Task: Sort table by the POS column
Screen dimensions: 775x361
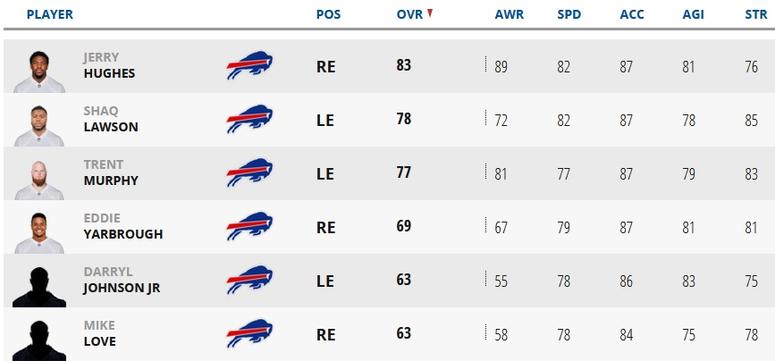Action: 328,15
